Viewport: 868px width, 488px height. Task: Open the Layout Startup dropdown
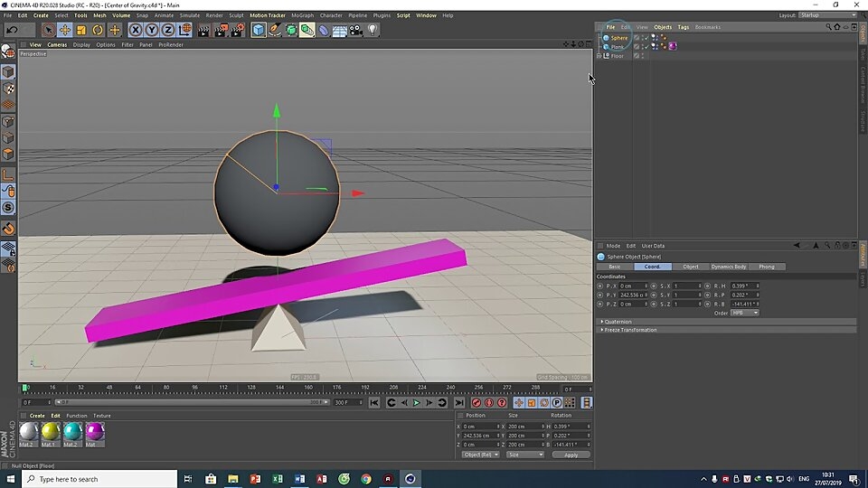click(827, 15)
